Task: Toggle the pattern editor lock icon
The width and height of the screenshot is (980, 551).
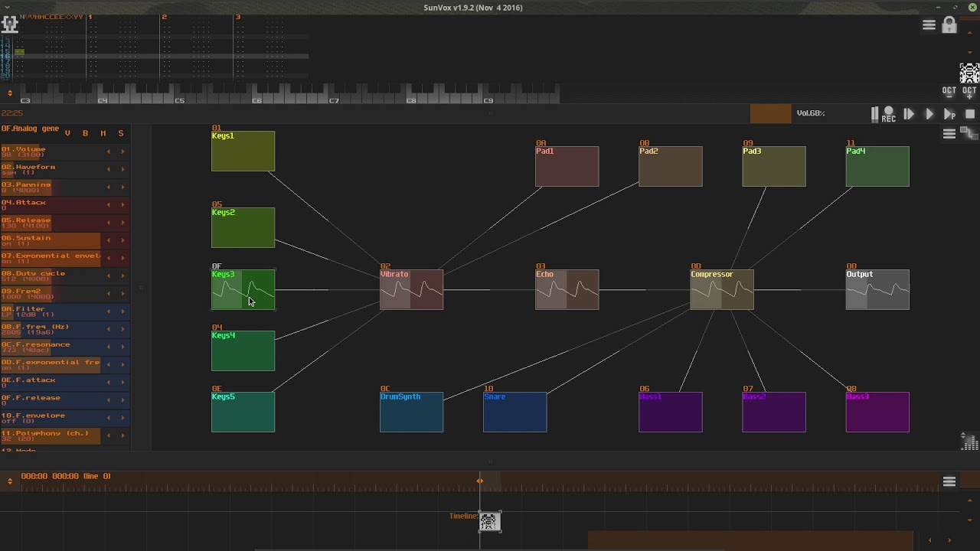Action: [949, 25]
